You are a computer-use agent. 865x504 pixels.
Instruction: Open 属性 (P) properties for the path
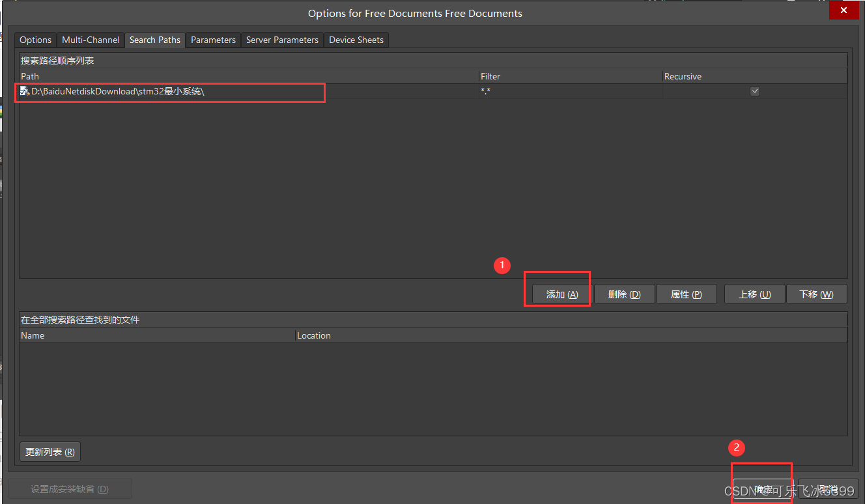pos(686,294)
